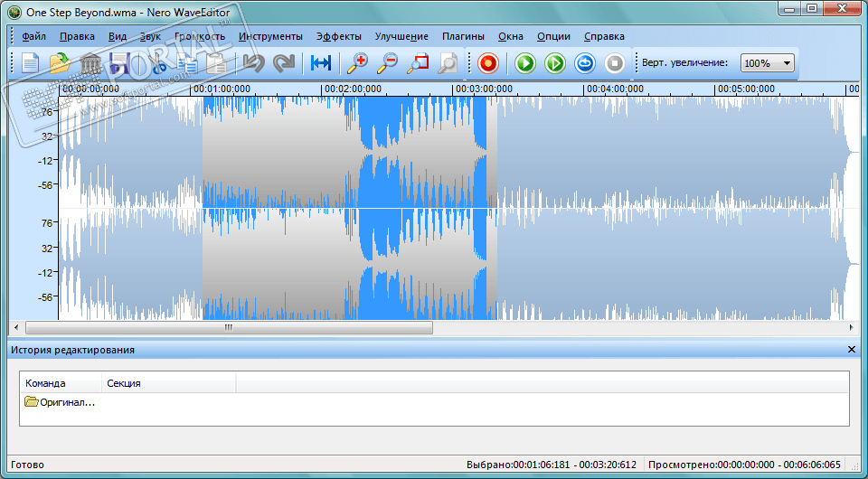This screenshot has width=868, height=479.
Task: Click the Секция column header
Action: [169, 383]
